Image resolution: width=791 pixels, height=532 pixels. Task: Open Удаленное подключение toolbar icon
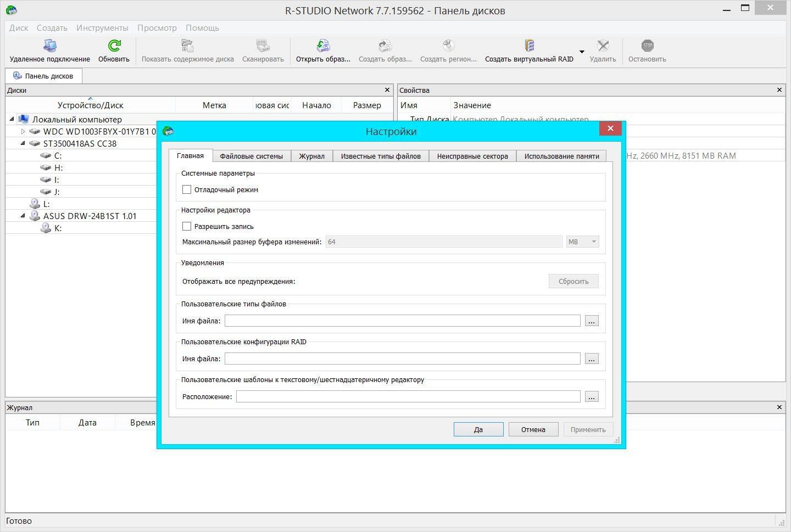tap(49, 46)
